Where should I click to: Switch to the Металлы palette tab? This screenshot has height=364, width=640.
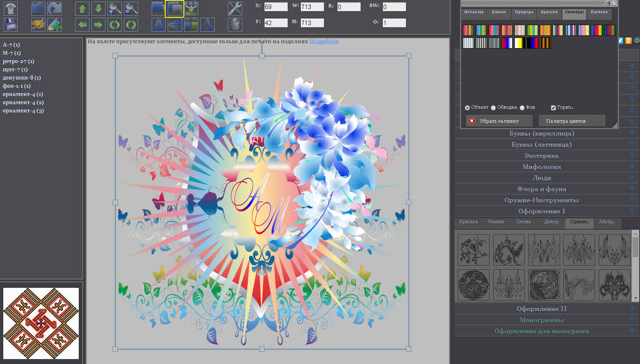tap(474, 14)
